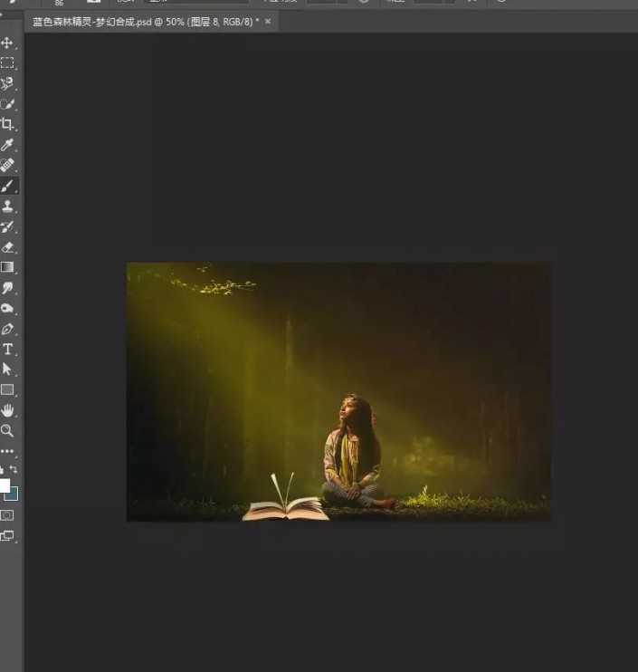This screenshot has width=638, height=672.
Task: Select the Gradient tool
Action: pyautogui.click(x=7, y=267)
